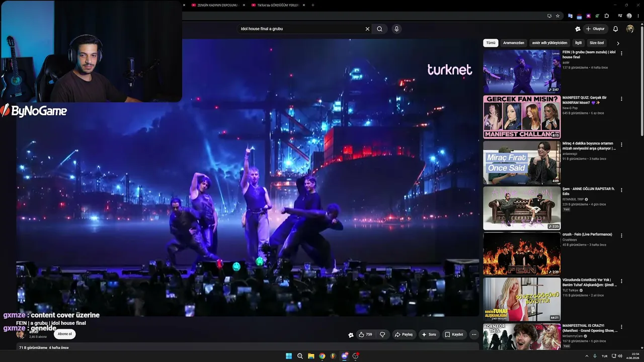Dislike the video with thumbs down
Viewport: 644px width, 362px height.
[382, 334]
